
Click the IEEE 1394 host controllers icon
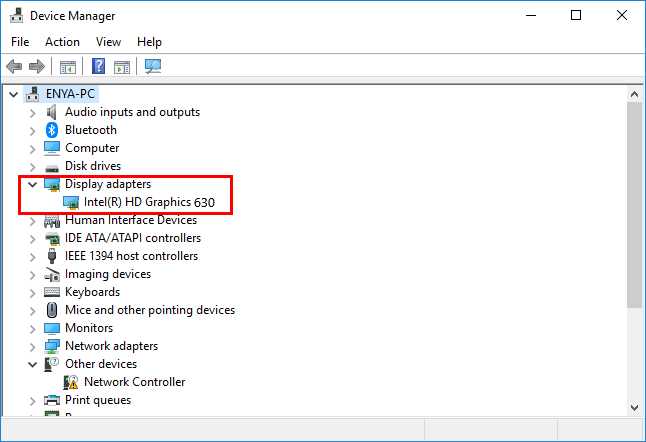[52, 256]
